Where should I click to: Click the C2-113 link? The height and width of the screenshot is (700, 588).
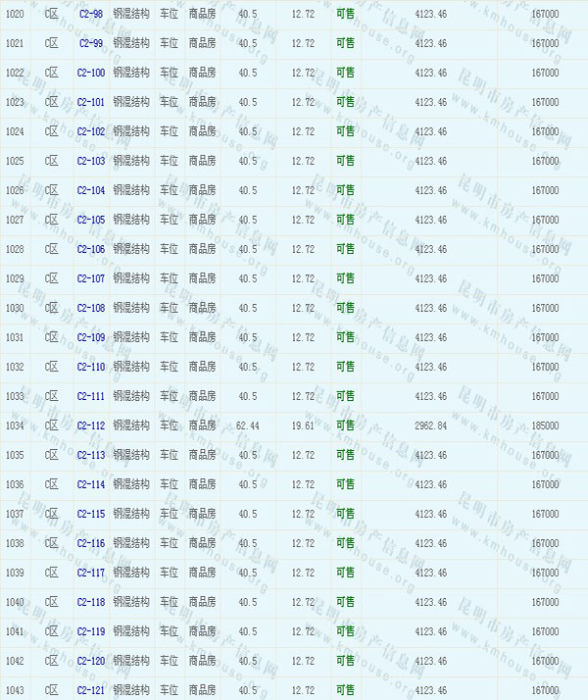tap(90, 455)
